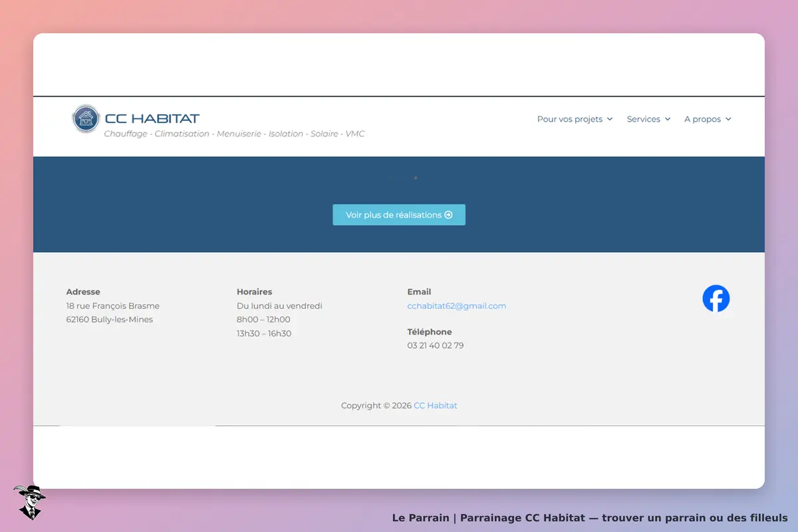Screen dimensions: 798x532
Task: Expand the Pour vos projets chevron
Action: click(610, 119)
